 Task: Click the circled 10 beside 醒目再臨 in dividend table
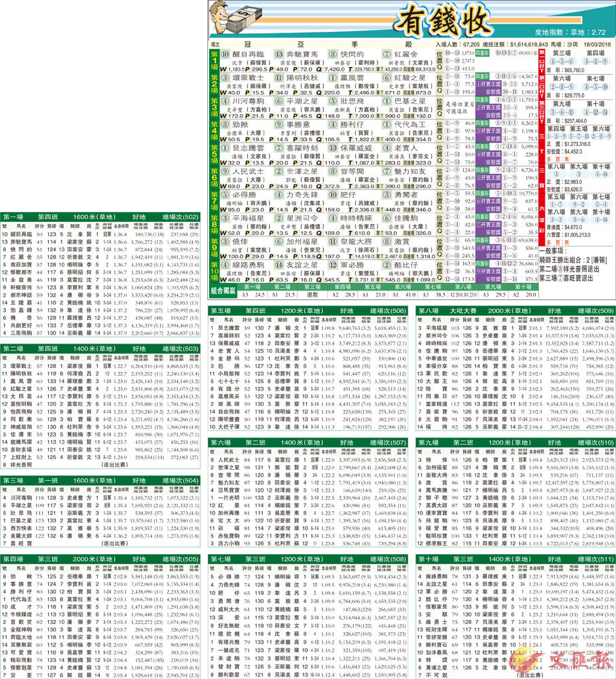[x=224, y=54]
